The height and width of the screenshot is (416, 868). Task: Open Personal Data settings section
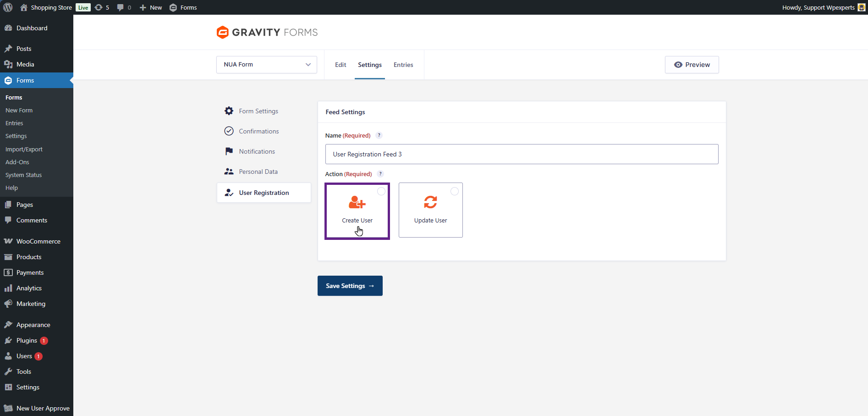click(x=258, y=172)
